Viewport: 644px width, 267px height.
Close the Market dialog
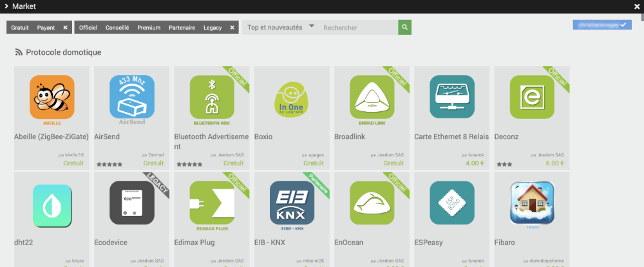click(637, 6)
